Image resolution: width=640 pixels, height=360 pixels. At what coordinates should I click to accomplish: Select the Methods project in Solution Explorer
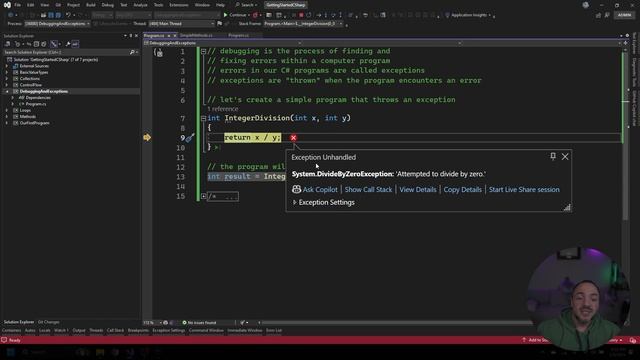point(28,116)
